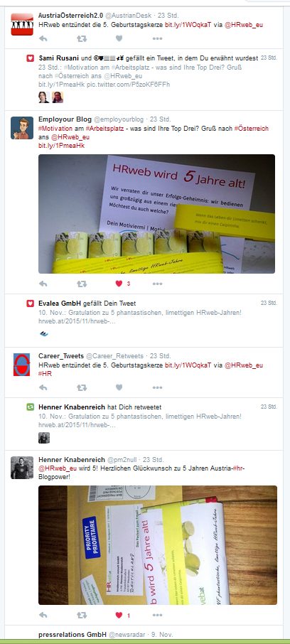Reply to the AustriaÖsterreich2.0 tweet
290x644 pixels.
point(43,38)
